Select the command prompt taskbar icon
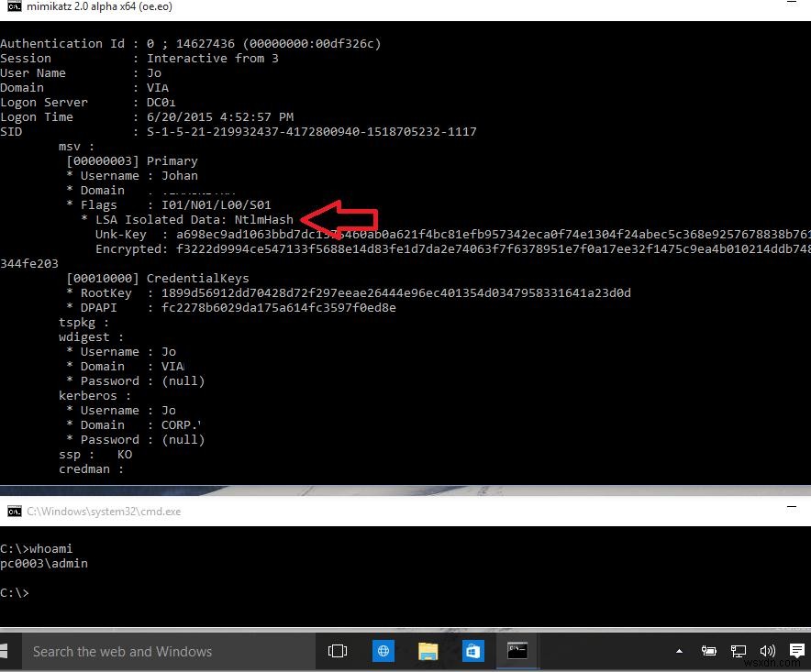Image resolution: width=811 pixels, height=672 pixels. [517, 651]
